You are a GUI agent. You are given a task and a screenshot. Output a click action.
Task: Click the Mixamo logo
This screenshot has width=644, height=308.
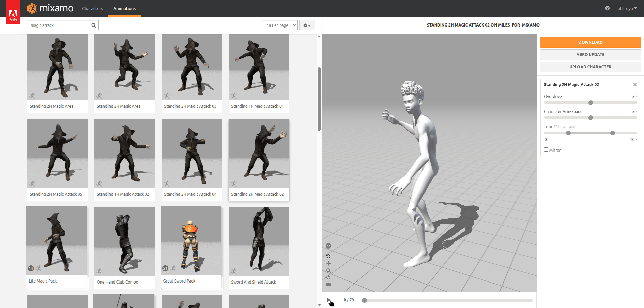pos(50,8)
